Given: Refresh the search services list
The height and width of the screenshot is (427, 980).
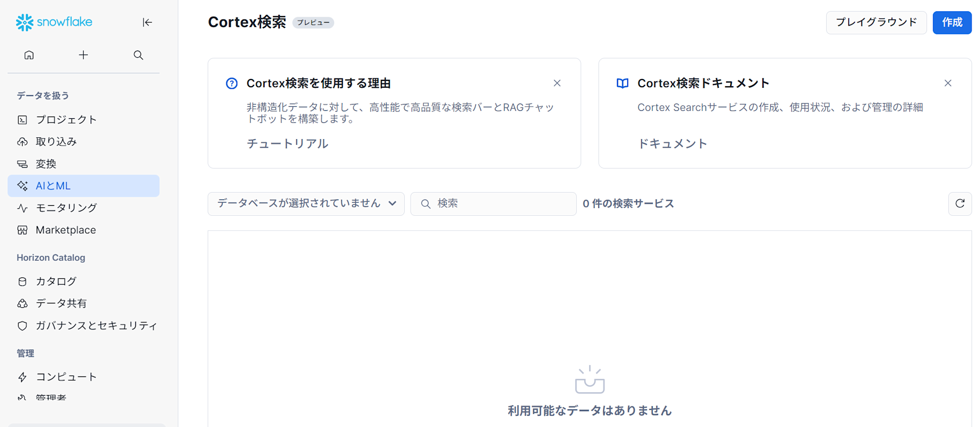Looking at the screenshot, I should tap(960, 203).
